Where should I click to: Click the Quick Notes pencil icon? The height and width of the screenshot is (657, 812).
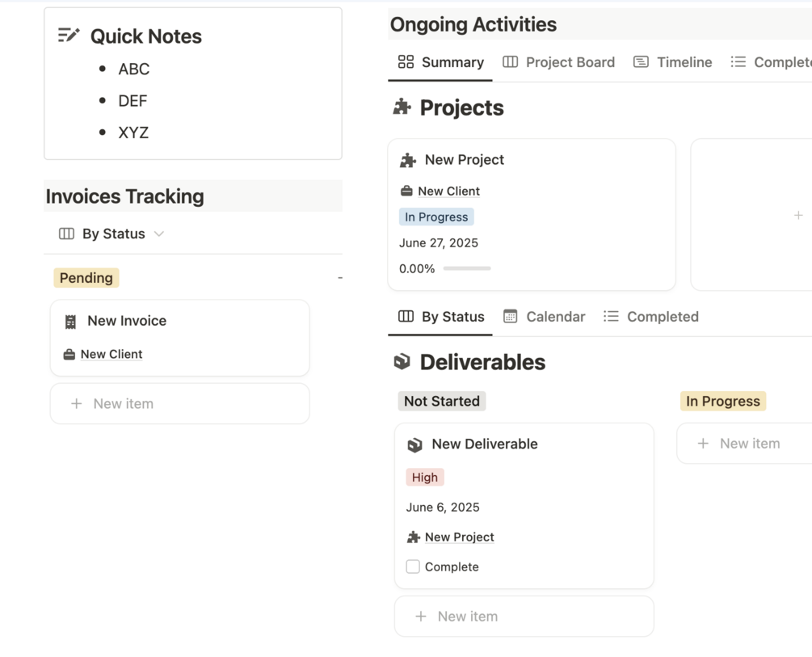pyautogui.click(x=69, y=36)
